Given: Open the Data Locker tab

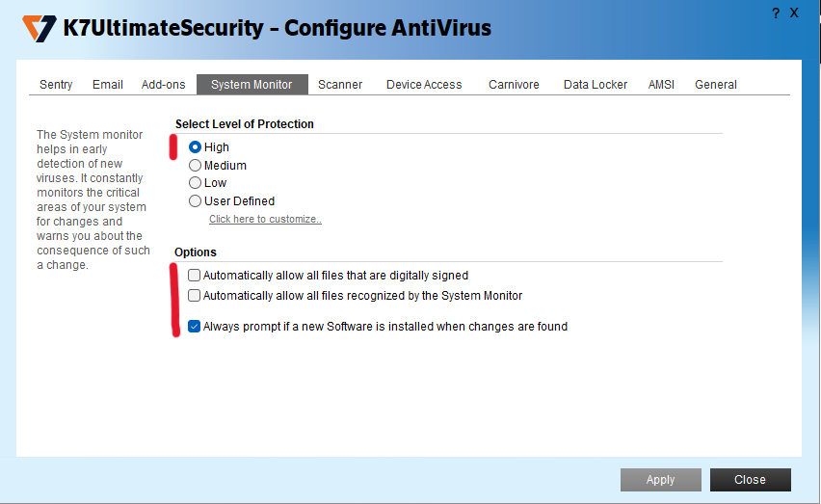Looking at the screenshot, I should [x=596, y=85].
